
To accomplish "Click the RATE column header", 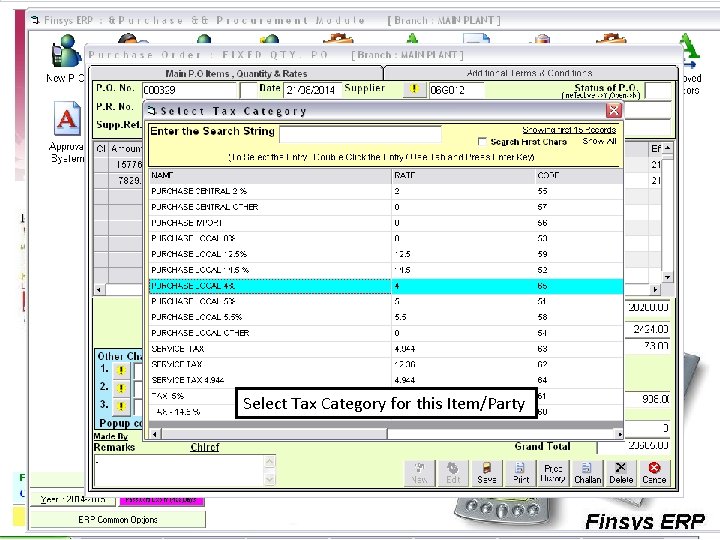I will pyautogui.click(x=463, y=175).
